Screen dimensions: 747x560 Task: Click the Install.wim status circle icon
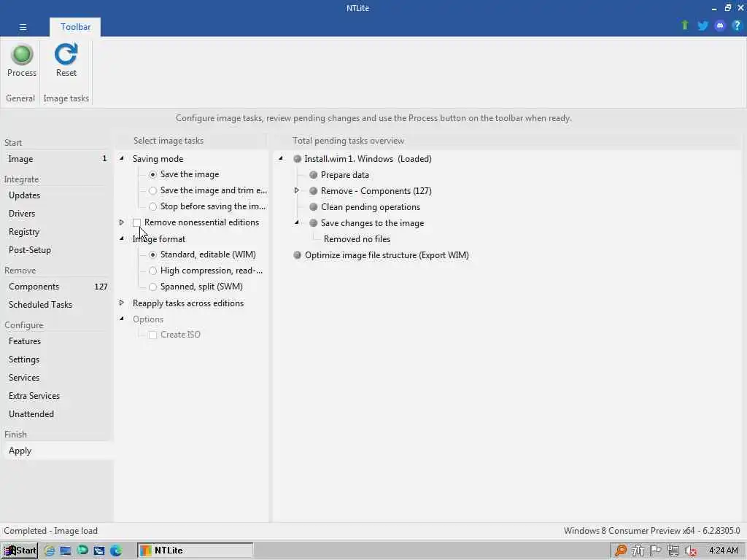coord(298,159)
